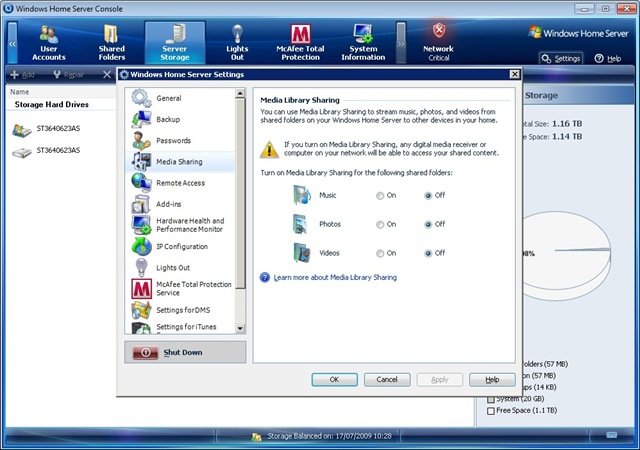This screenshot has width=640, height=450.
Task: Select General settings gear icon
Action: pyautogui.click(x=141, y=98)
